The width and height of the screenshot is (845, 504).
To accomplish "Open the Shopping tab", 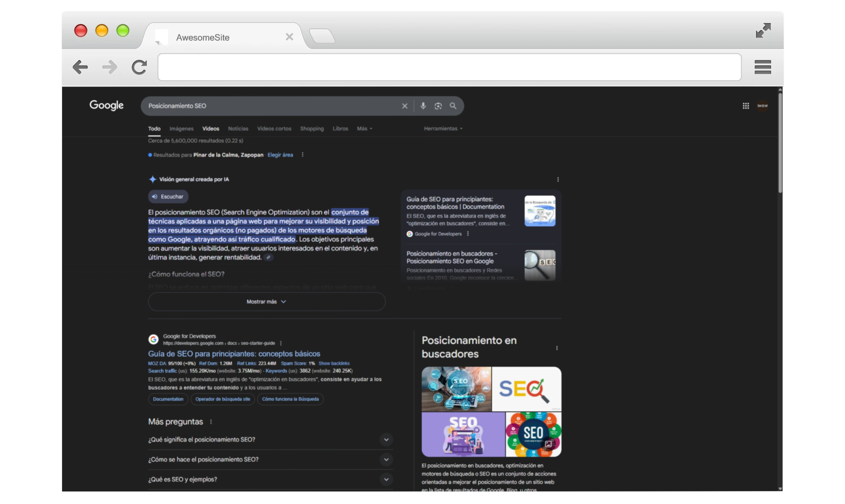I will (311, 129).
